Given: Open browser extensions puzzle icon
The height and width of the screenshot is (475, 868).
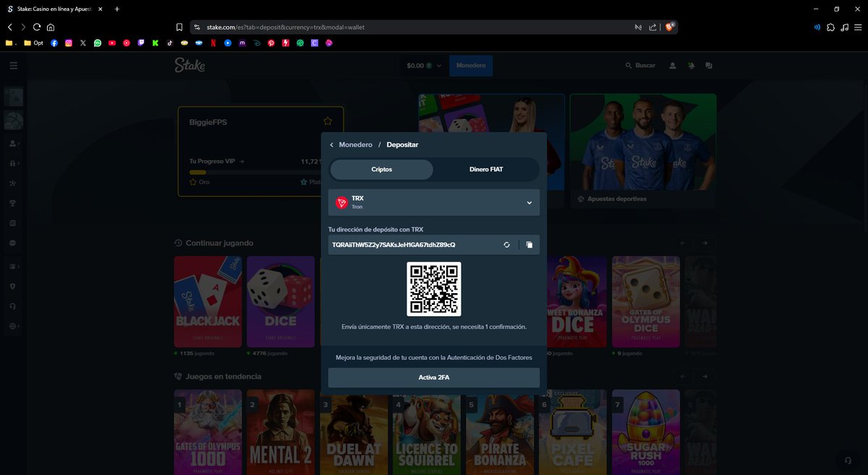Looking at the screenshot, I should (830, 28).
